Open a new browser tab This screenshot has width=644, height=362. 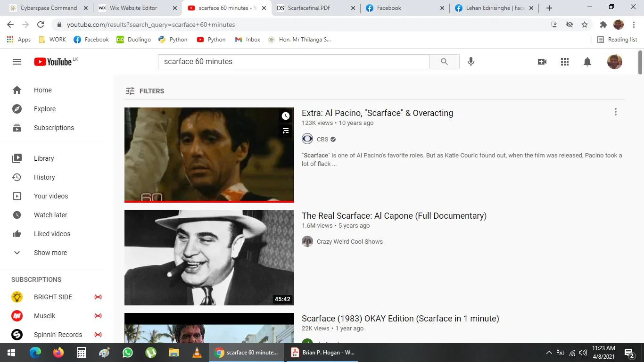549,8
